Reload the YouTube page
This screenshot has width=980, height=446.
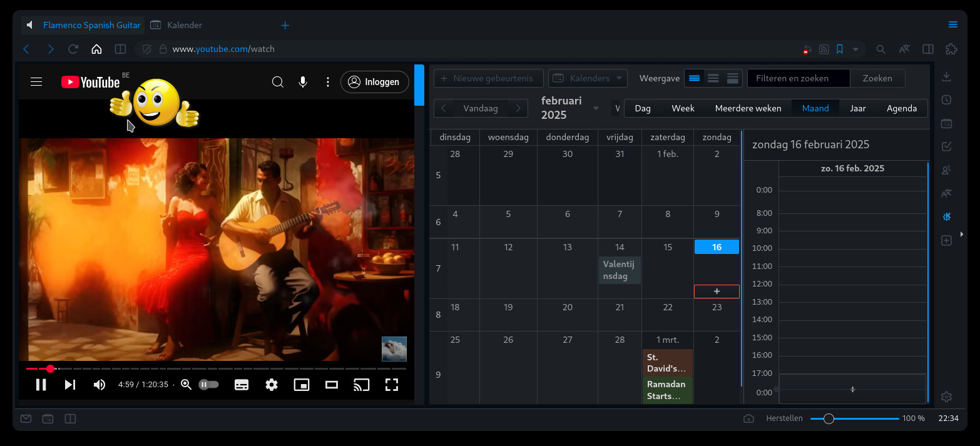coord(73,49)
